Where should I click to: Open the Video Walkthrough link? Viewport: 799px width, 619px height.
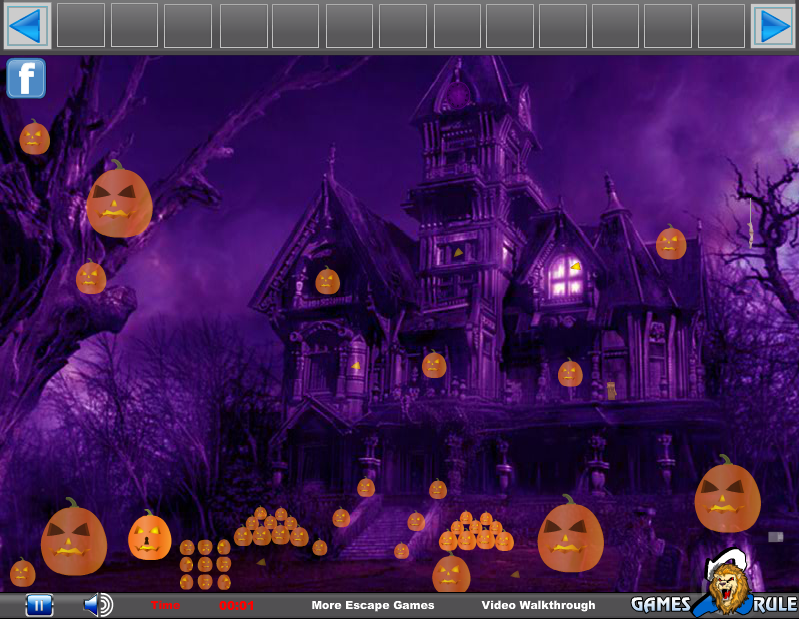(538, 605)
